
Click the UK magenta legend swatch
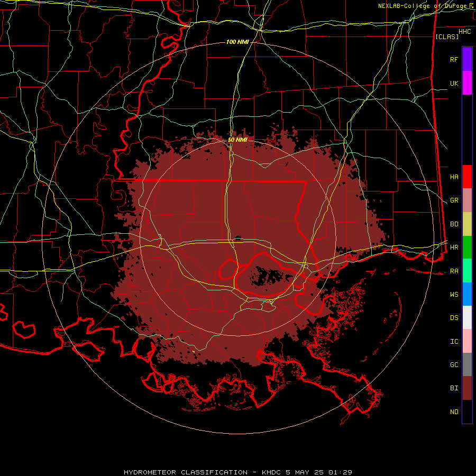(x=467, y=83)
